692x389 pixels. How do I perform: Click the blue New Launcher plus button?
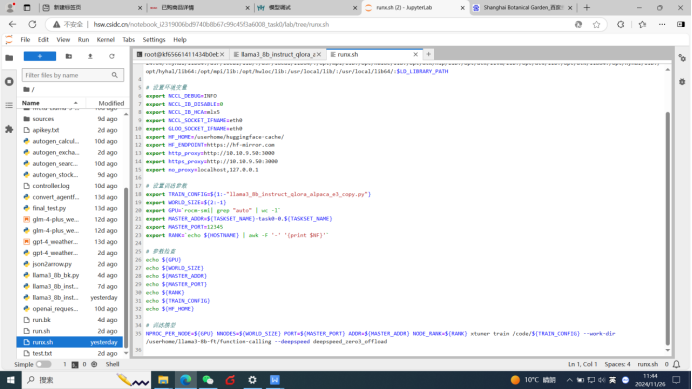point(40,57)
